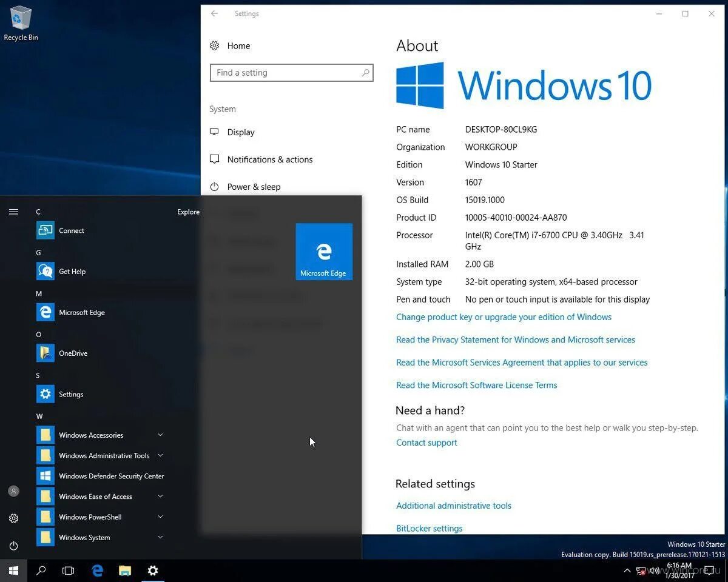Click the Settings gear in Start sidebar

tap(13, 518)
